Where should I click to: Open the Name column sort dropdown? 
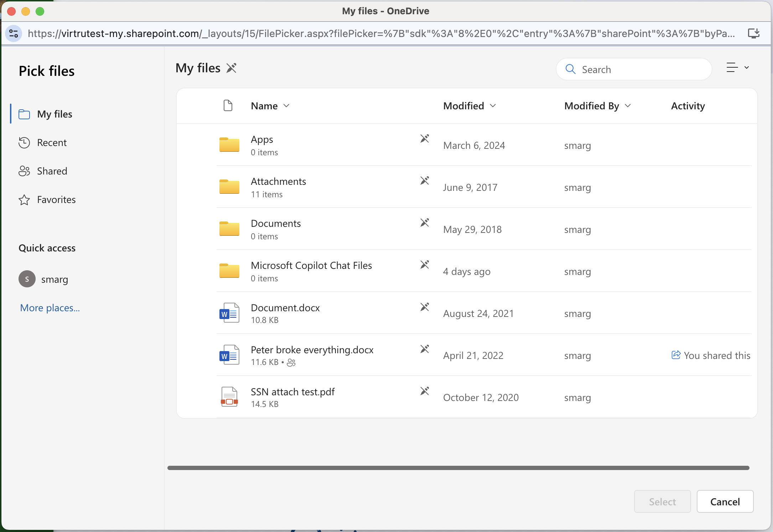pyautogui.click(x=286, y=106)
